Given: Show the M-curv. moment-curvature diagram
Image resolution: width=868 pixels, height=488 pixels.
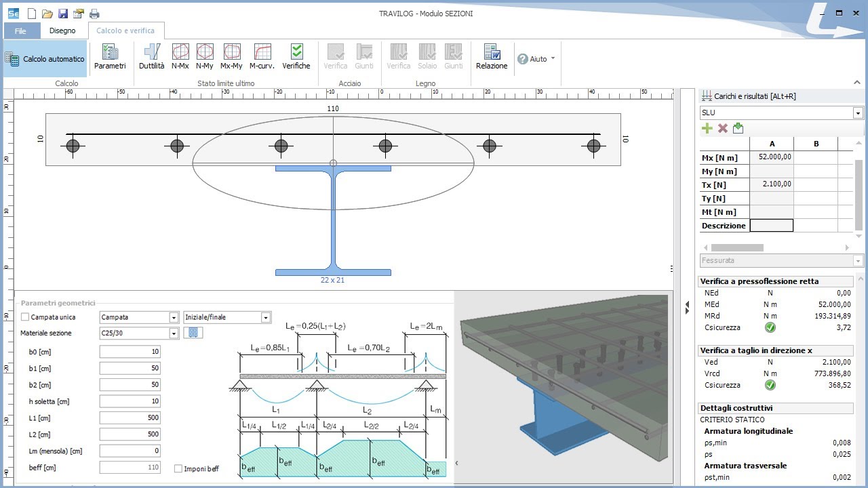Looking at the screenshot, I should [x=262, y=57].
